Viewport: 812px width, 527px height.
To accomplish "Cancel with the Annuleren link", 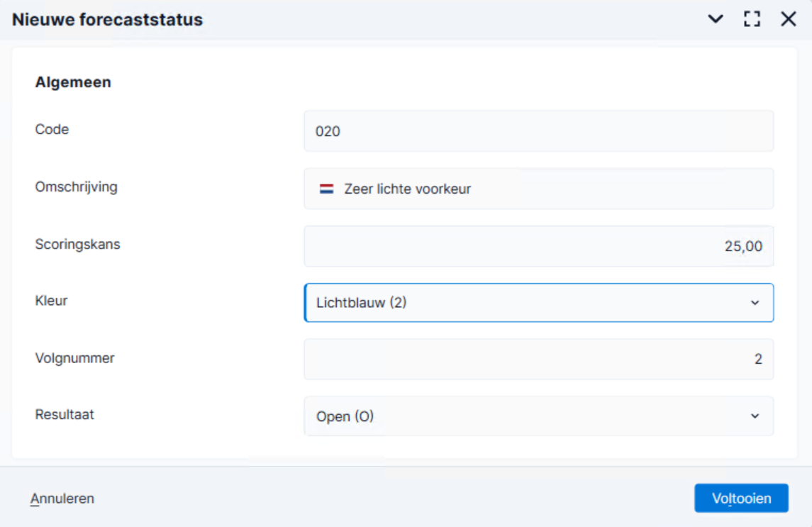I will coord(62,499).
